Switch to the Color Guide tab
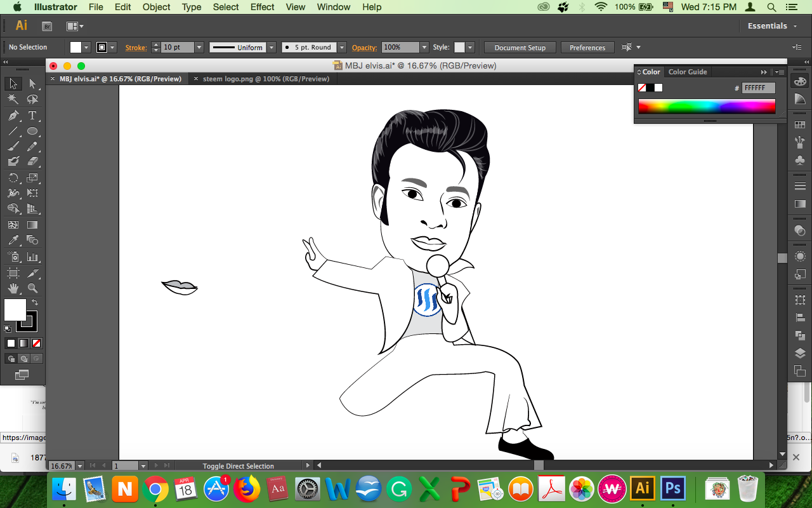The image size is (812, 508). (688, 72)
